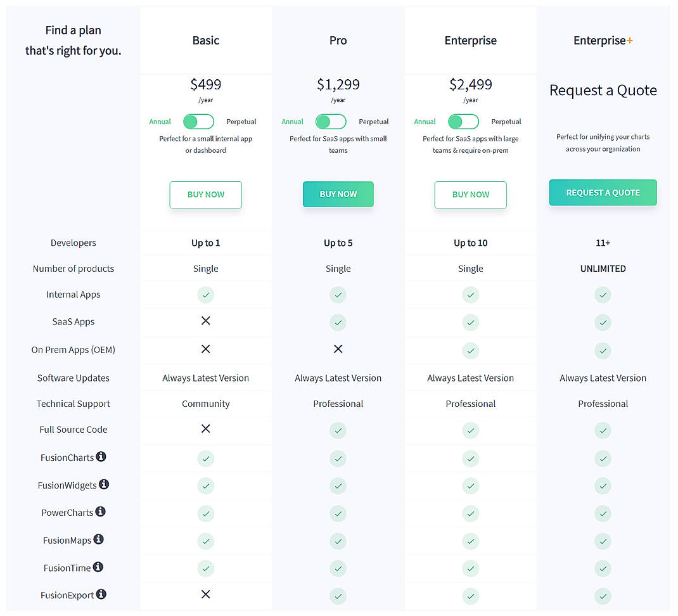Click BUY NOW for the Pro plan
The height and width of the screenshot is (616, 678).
338,195
